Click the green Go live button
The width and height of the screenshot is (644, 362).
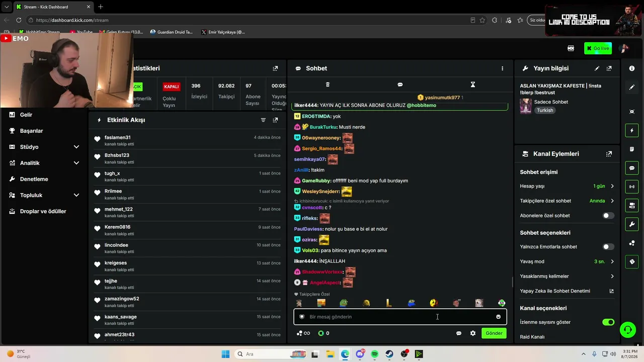[x=598, y=48]
